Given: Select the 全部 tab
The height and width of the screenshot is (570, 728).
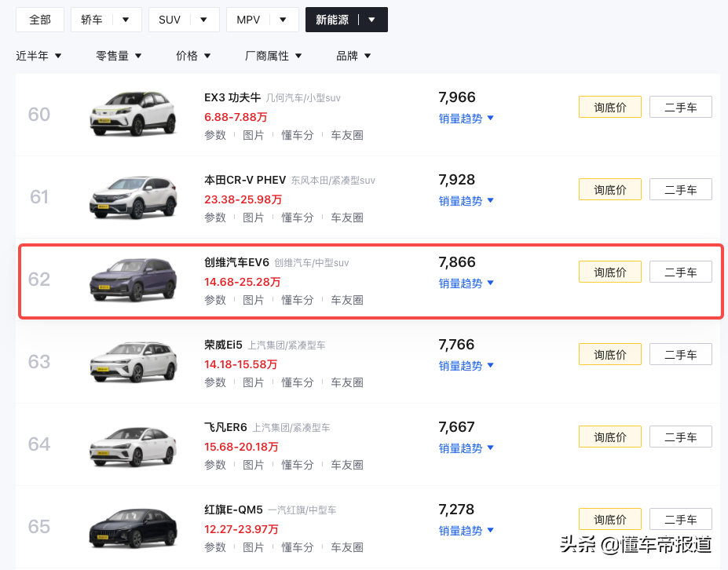Looking at the screenshot, I should [x=40, y=20].
